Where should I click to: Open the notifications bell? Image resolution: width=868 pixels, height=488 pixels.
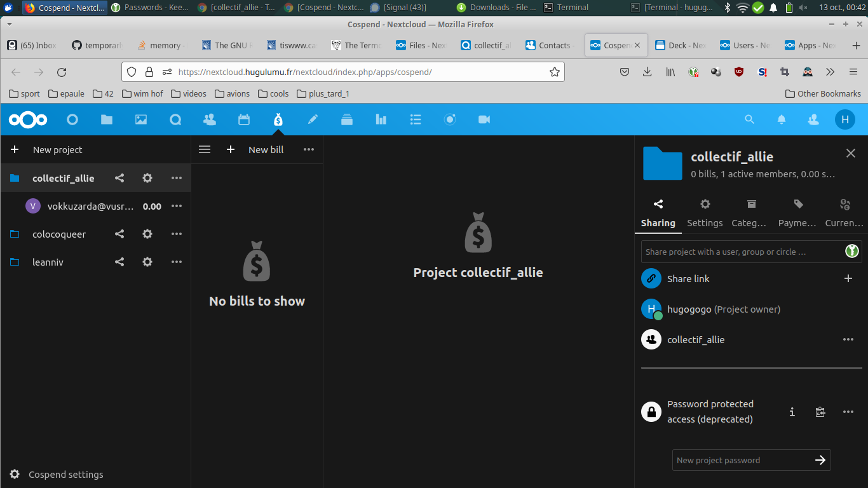(x=782, y=119)
